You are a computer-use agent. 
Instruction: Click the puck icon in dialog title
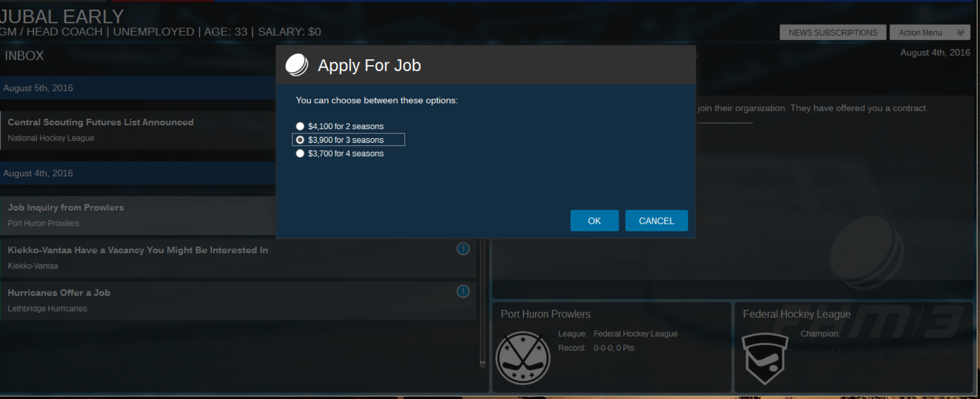(x=297, y=65)
